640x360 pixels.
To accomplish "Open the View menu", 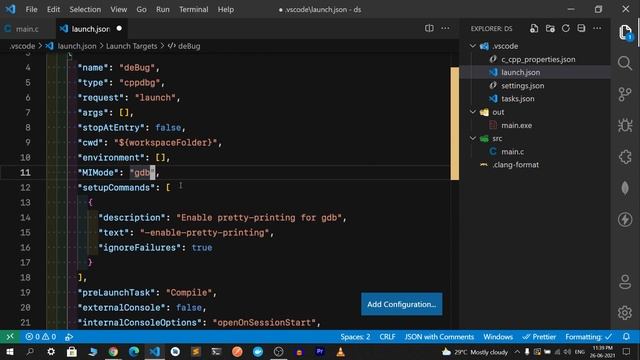I will 118,9.
